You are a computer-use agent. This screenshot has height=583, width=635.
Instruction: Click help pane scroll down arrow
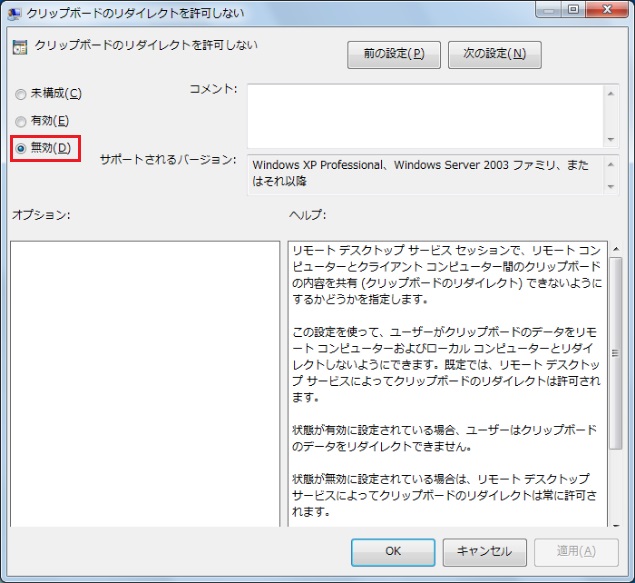[x=616, y=525]
